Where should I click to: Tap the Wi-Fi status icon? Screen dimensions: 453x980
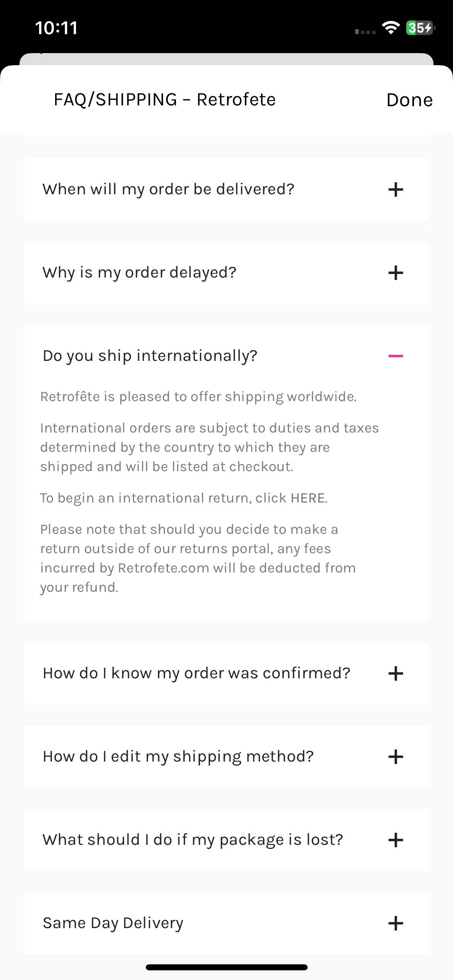(x=390, y=28)
